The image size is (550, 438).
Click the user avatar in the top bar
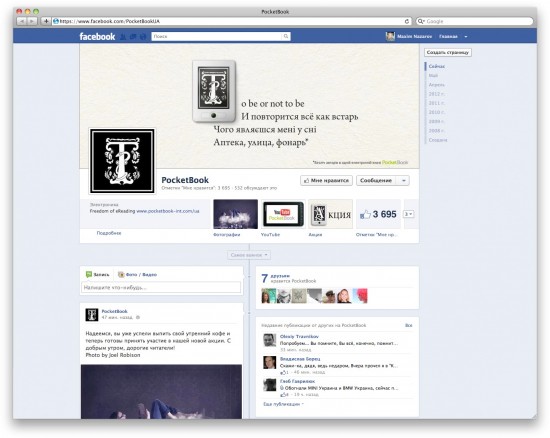(390, 36)
